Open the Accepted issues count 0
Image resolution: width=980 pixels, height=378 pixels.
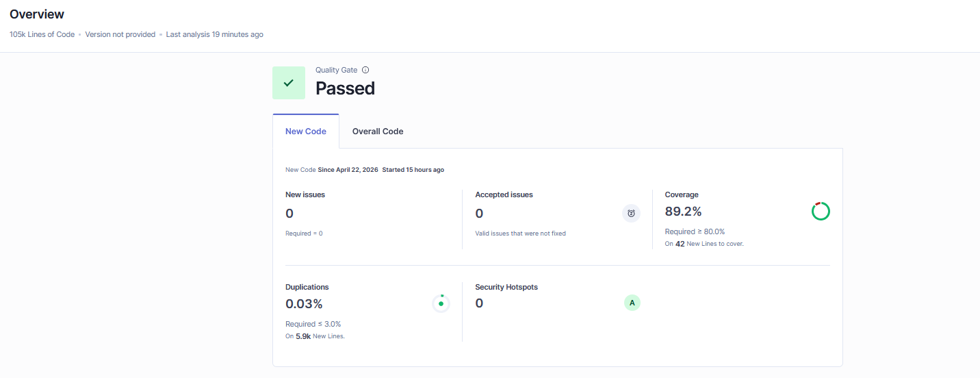pos(479,214)
